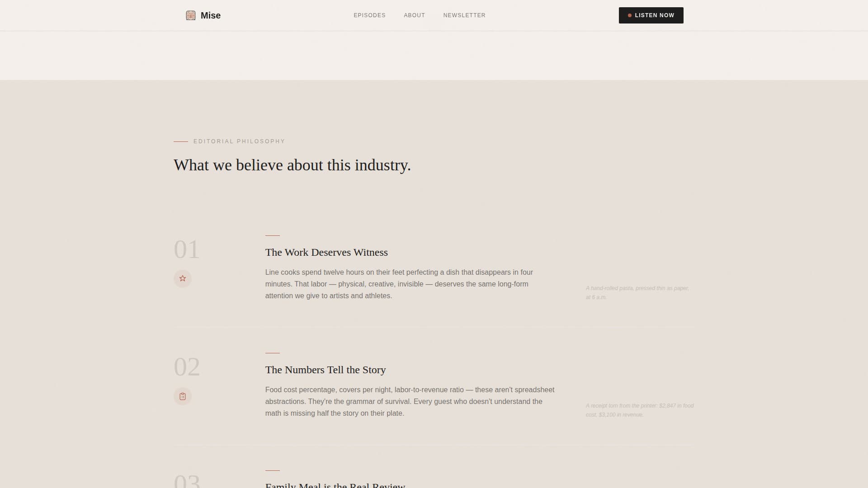This screenshot has width=868, height=488.
Task: Open the Episodes nav item
Action: [x=369, y=15]
